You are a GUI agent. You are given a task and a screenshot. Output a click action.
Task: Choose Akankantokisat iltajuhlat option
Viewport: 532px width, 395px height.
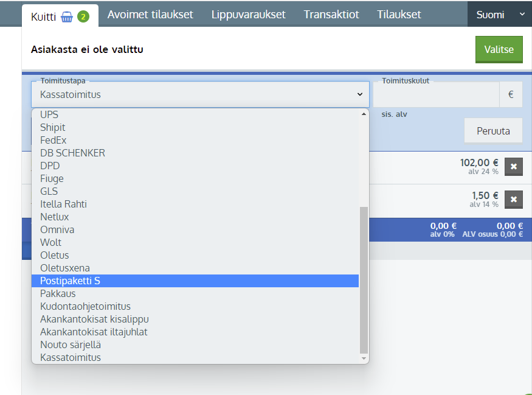(x=195, y=332)
